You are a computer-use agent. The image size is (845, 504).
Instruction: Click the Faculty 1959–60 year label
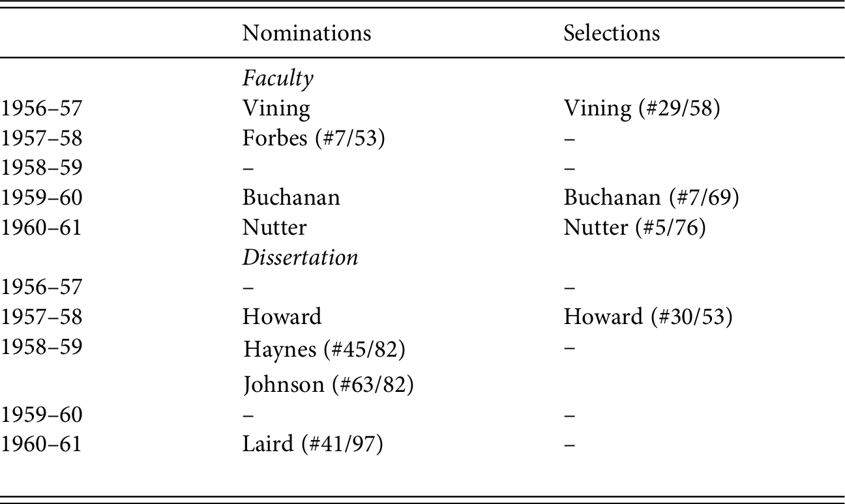[41, 198]
